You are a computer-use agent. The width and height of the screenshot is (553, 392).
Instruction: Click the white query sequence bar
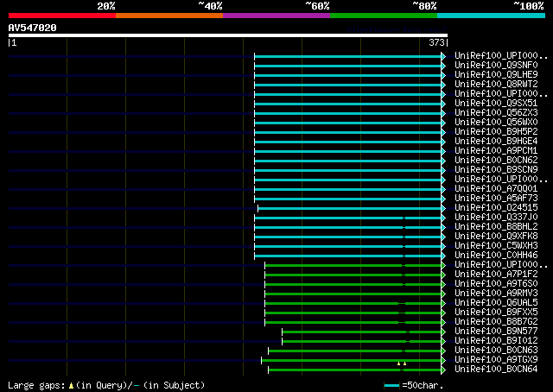click(x=228, y=35)
